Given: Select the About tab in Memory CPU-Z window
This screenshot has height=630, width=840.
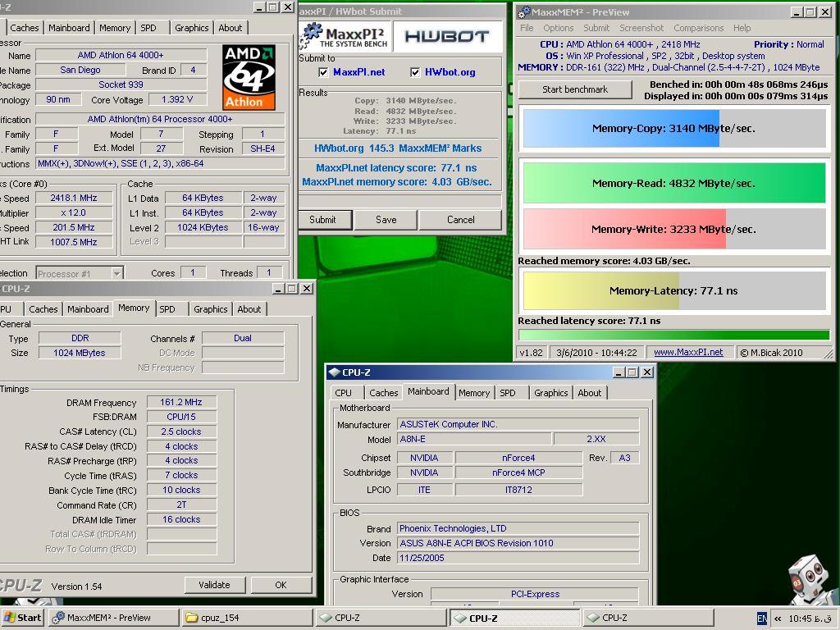Looking at the screenshot, I should (x=249, y=309).
